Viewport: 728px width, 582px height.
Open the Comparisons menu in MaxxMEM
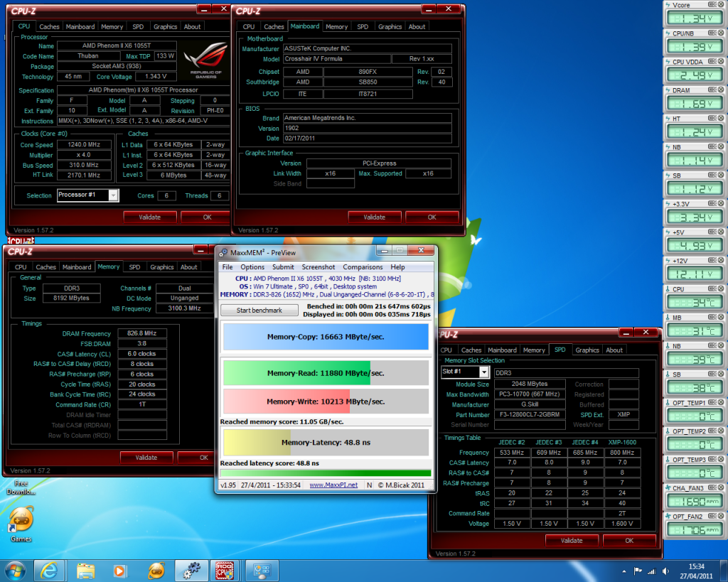[x=363, y=267]
